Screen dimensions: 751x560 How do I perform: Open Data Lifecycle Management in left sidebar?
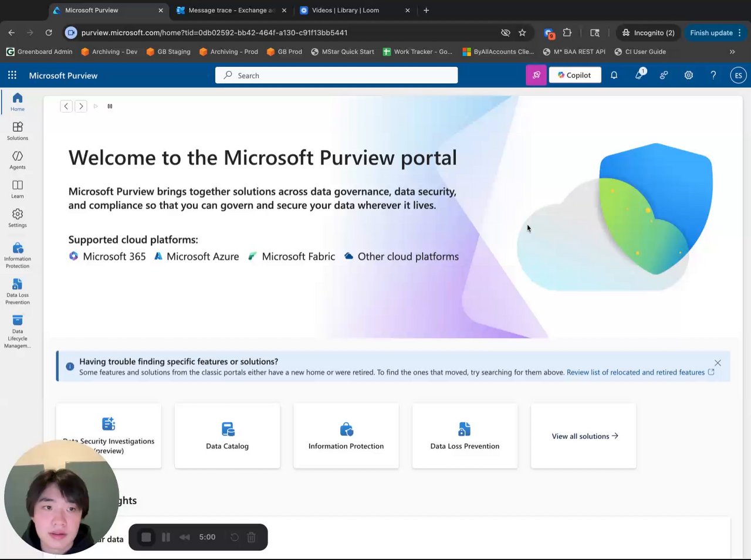pyautogui.click(x=18, y=332)
